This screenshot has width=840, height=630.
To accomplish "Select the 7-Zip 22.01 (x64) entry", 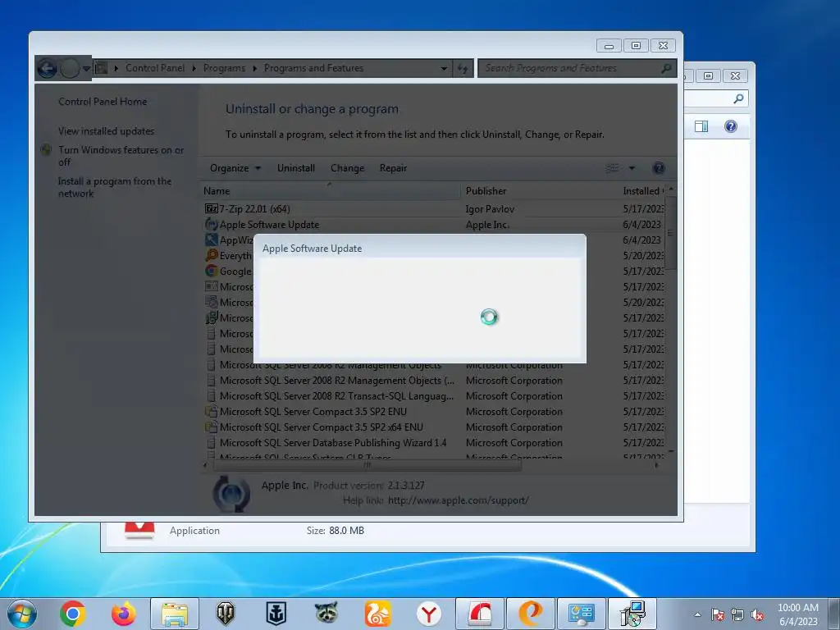I will click(433, 208).
